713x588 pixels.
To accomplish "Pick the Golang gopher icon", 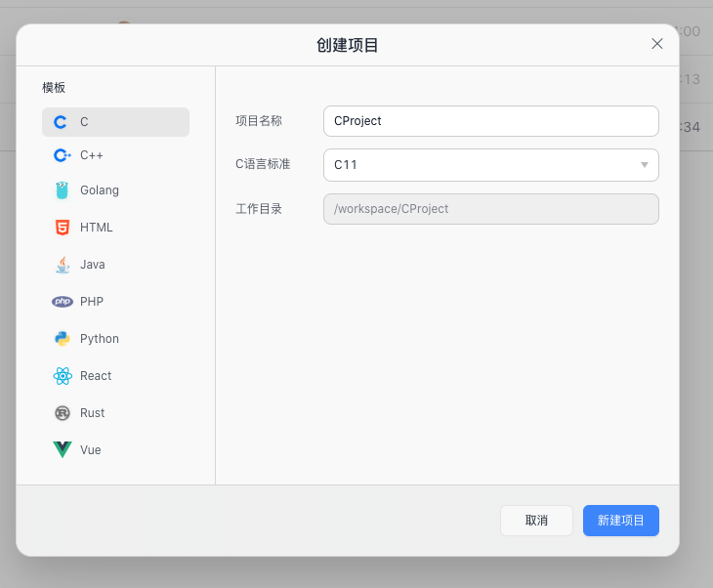I will pyautogui.click(x=62, y=190).
